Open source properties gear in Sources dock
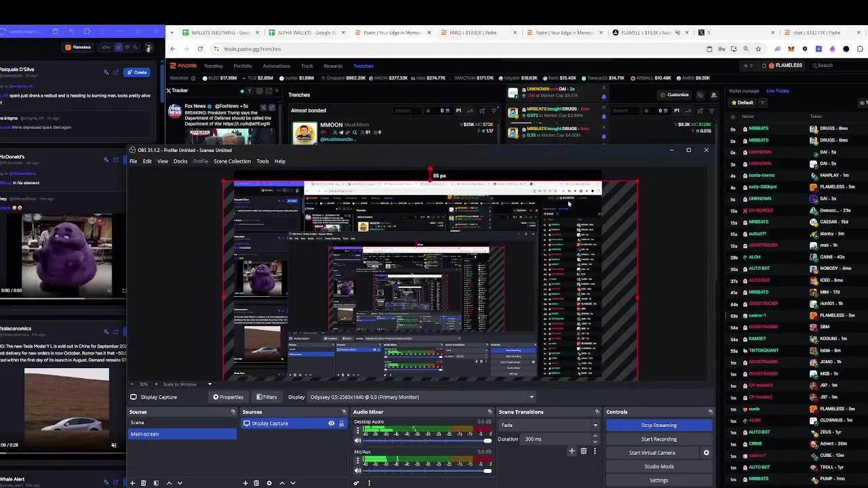Viewport: 868px width, 488px height. point(269,483)
